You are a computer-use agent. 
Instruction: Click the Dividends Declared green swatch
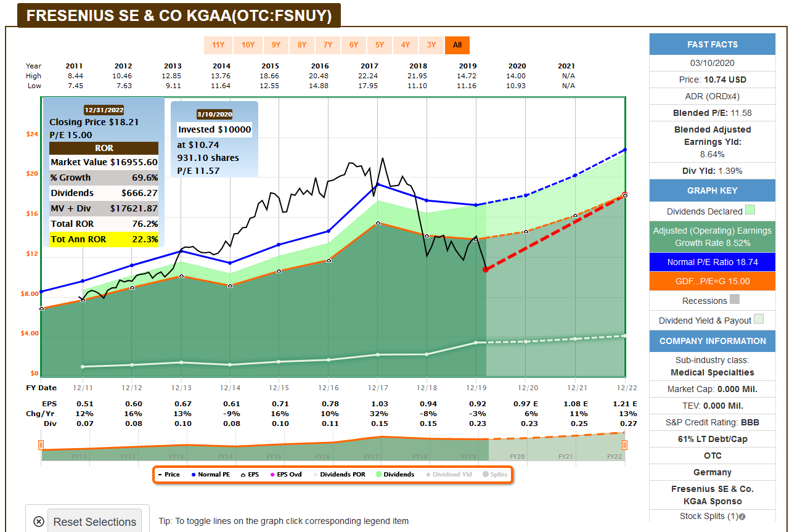click(x=749, y=210)
